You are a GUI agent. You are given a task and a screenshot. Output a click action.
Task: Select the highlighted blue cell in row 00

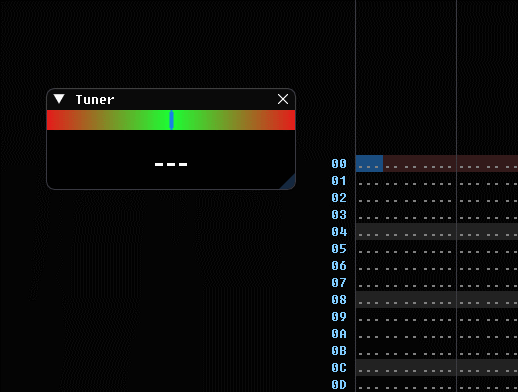pyautogui.click(x=369, y=164)
